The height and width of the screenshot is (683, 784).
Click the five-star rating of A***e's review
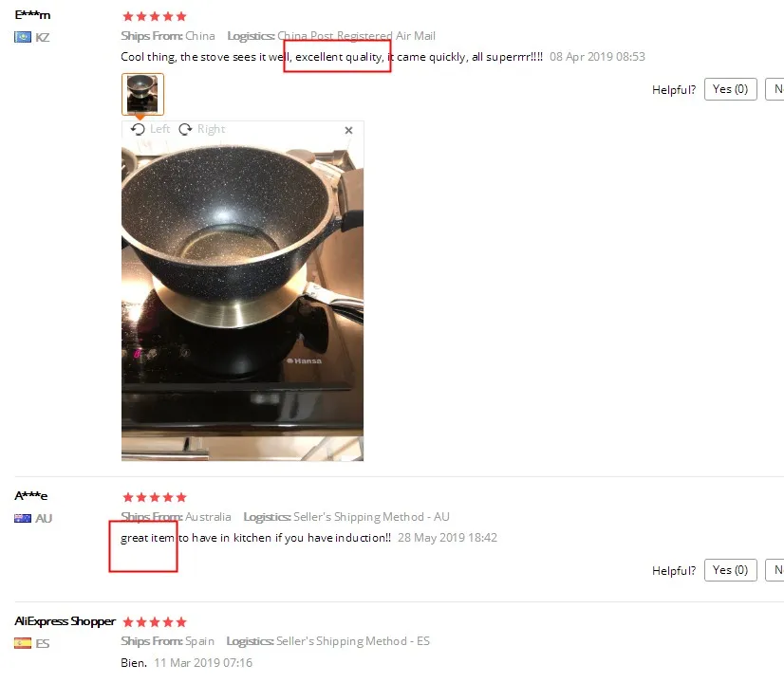click(x=155, y=497)
